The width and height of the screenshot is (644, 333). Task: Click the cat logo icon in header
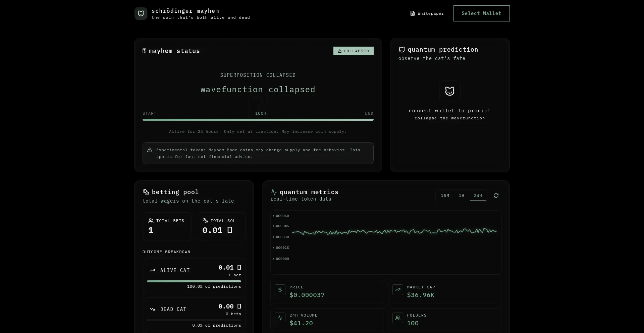click(141, 13)
